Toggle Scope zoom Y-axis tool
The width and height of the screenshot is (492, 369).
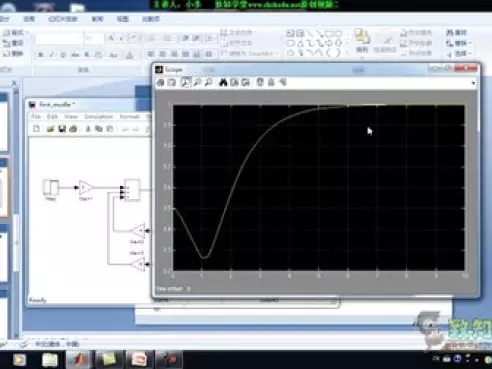[209, 82]
